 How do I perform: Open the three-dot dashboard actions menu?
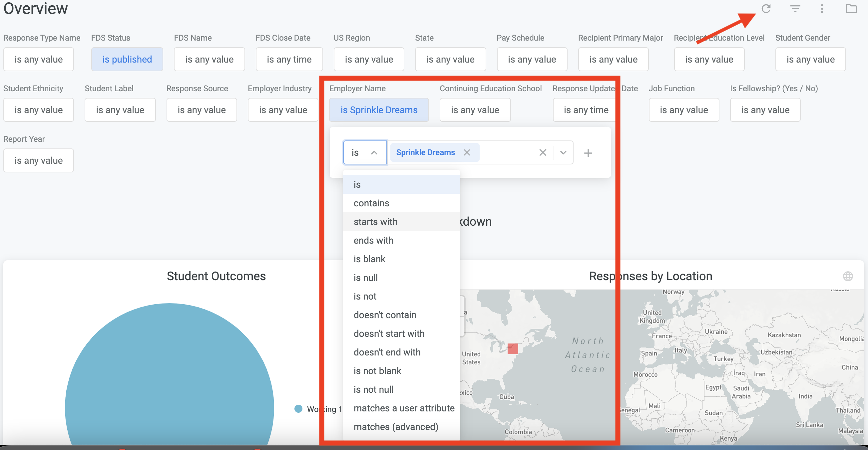point(822,9)
